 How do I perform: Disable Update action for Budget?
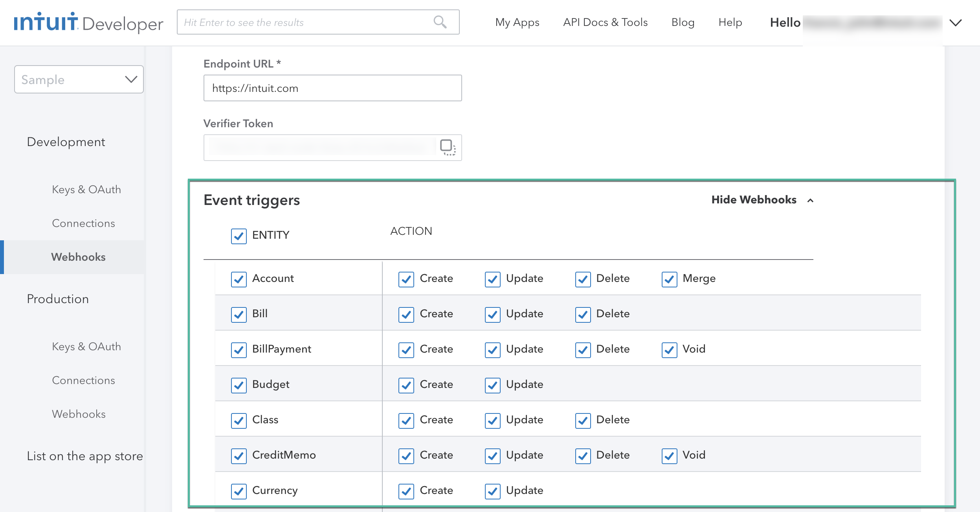tap(492, 385)
